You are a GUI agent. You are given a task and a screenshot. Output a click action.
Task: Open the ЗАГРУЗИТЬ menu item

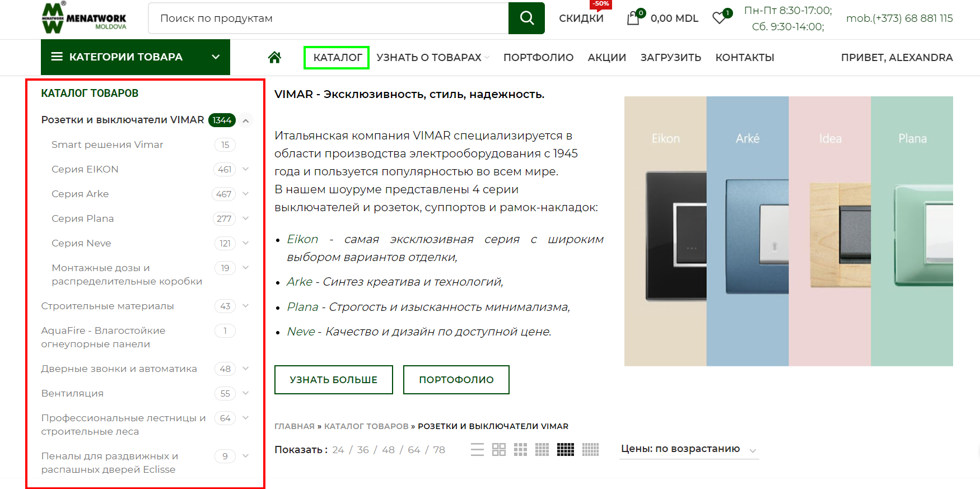[671, 57]
